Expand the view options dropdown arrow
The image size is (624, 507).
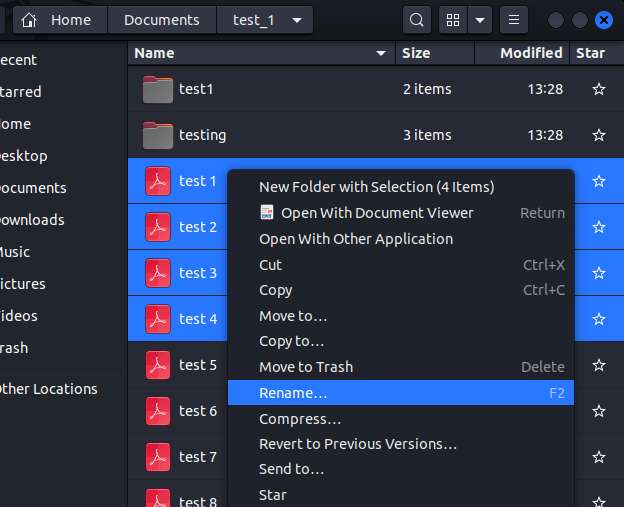click(x=481, y=20)
